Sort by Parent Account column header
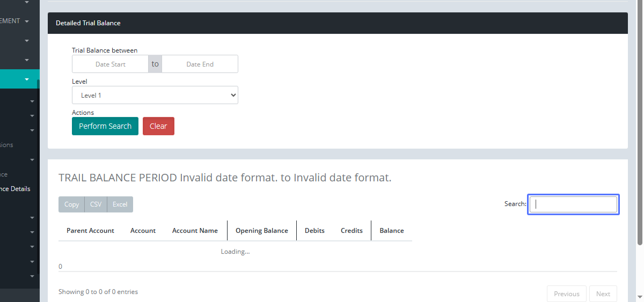This screenshot has width=644, height=302. 90,231
